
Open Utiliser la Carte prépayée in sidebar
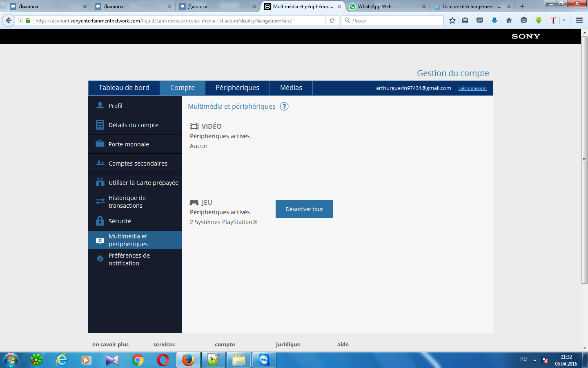[135, 182]
